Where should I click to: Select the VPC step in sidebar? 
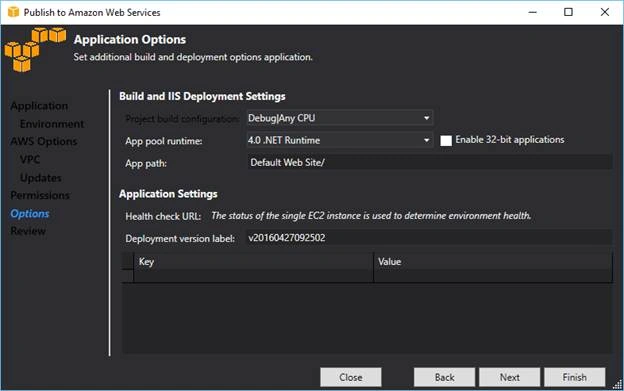[x=30, y=159]
